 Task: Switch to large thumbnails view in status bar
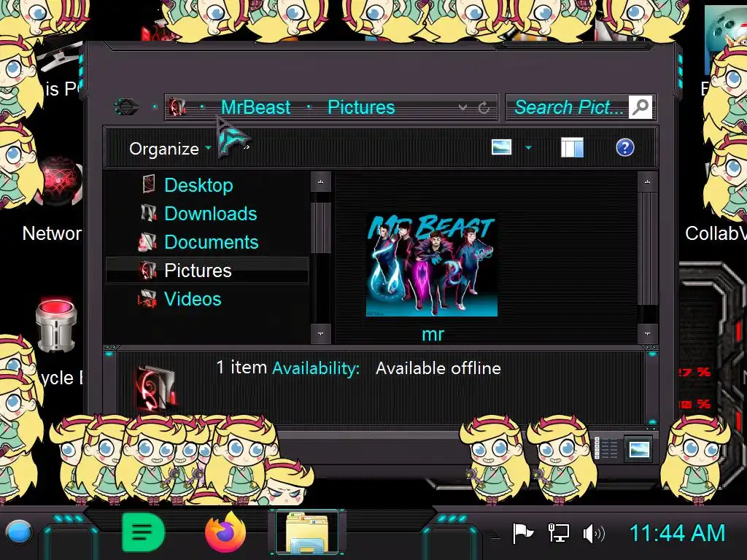tap(638, 449)
